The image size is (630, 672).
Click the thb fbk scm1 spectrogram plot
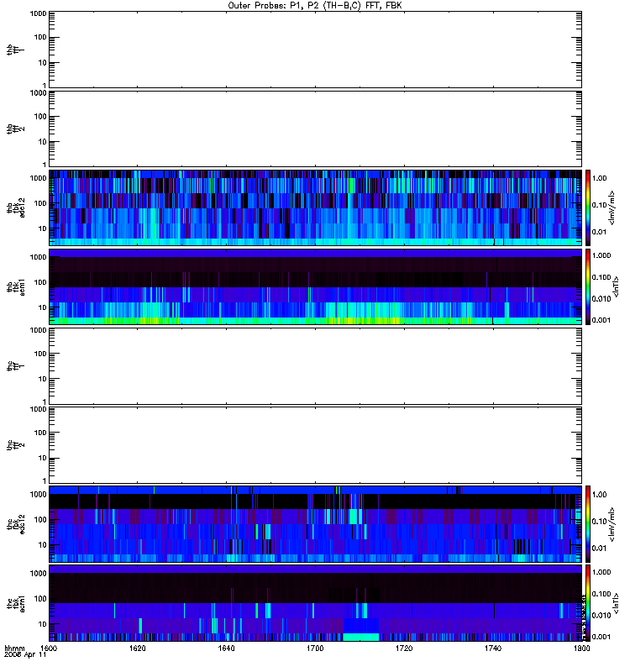pyautogui.click(x=316, y=287)
